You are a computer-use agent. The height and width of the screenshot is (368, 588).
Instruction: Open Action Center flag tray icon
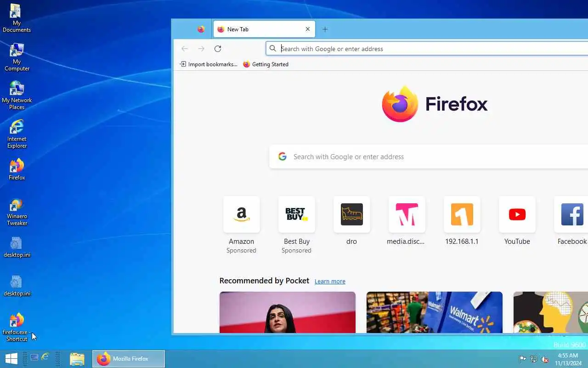click(x=522, y=359)
